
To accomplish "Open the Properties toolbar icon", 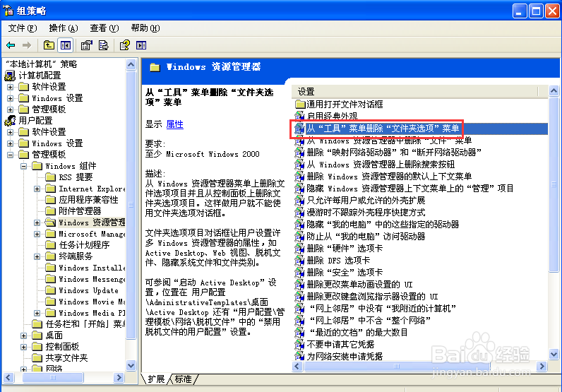I will (86, 45).
